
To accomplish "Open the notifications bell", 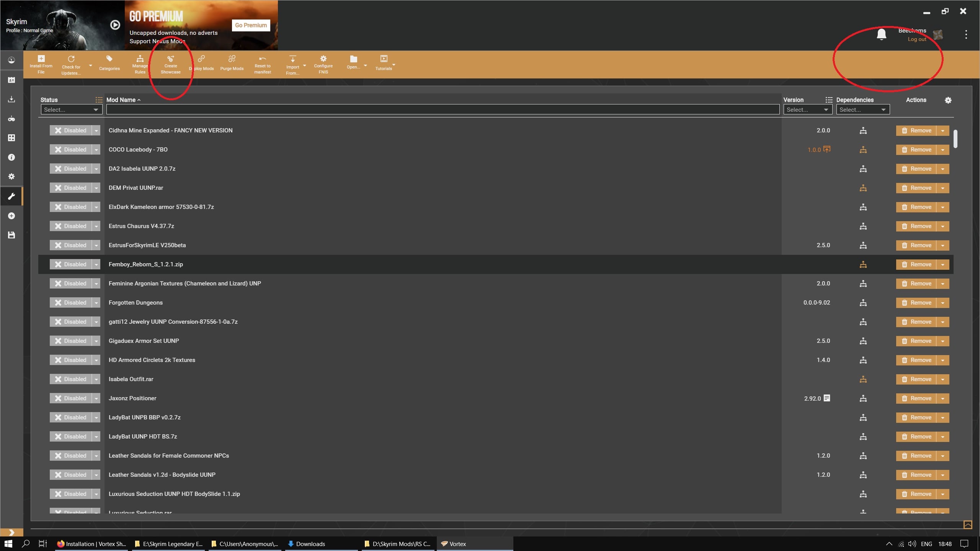I will point(881,34).
